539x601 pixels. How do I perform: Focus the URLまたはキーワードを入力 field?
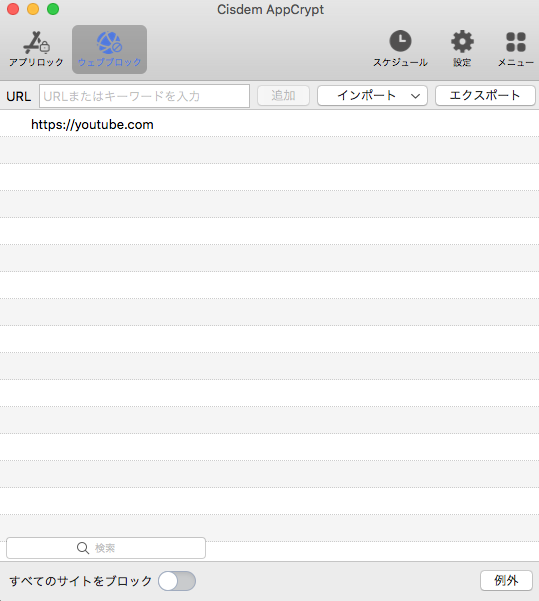tap(145, 96)
